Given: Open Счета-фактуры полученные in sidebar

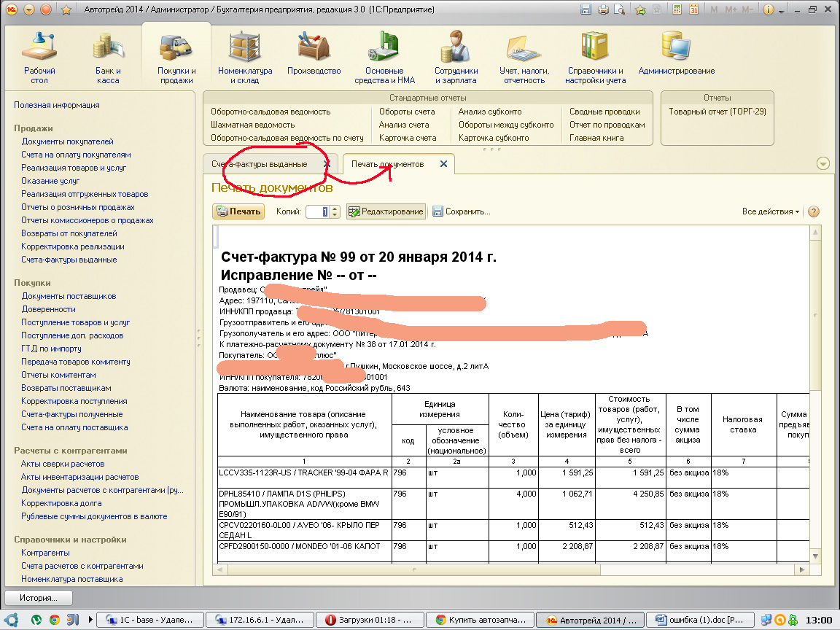Looking at the screenshot, I should (71, 414).
